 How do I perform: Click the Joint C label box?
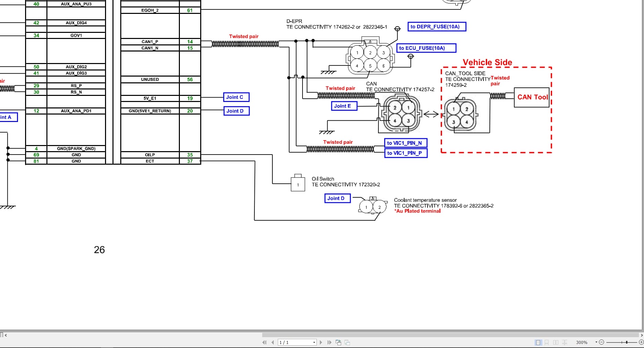(236, 97)
